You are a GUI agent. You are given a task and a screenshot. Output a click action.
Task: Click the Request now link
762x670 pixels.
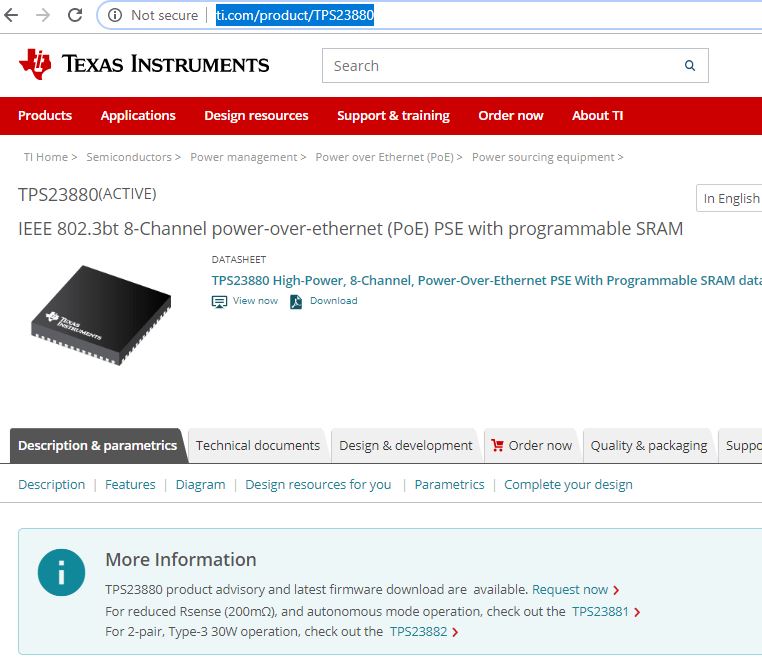[570, 589]
